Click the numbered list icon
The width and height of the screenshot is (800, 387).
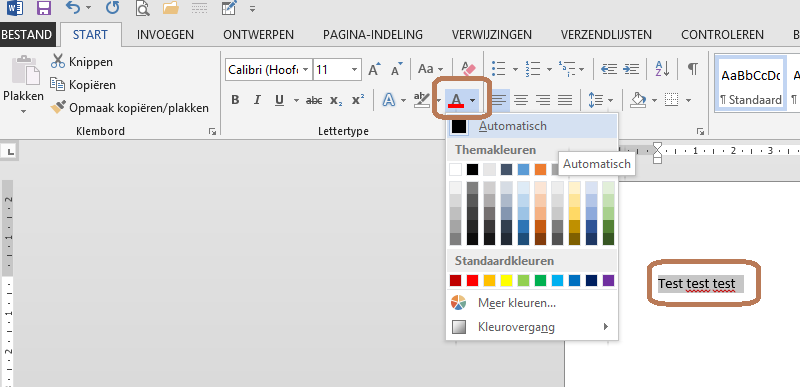point(533,68)
